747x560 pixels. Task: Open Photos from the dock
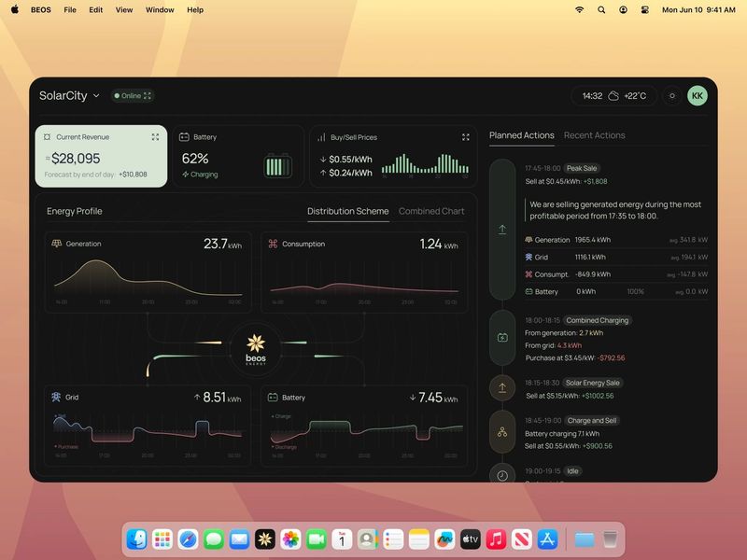(x=290, y=539)
